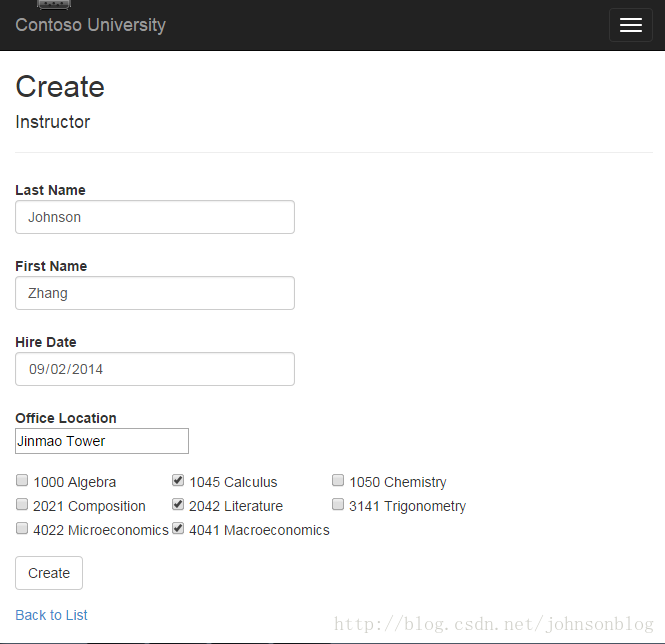Image resolution: width=665 pixels, height=644 pixels.
Task: Select the 3141 Trigonometry checkbox
Action: pos(338,504)
